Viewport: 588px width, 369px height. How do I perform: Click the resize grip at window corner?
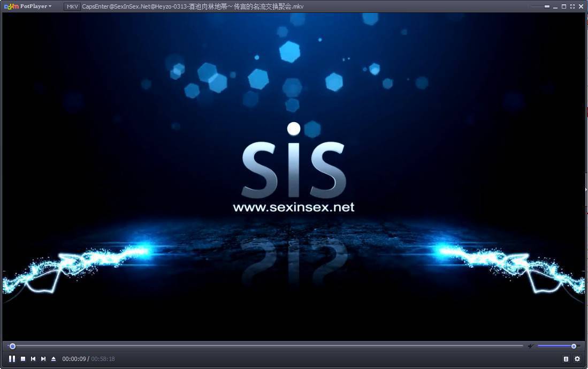pyautogui.click(x=585, y=366)
